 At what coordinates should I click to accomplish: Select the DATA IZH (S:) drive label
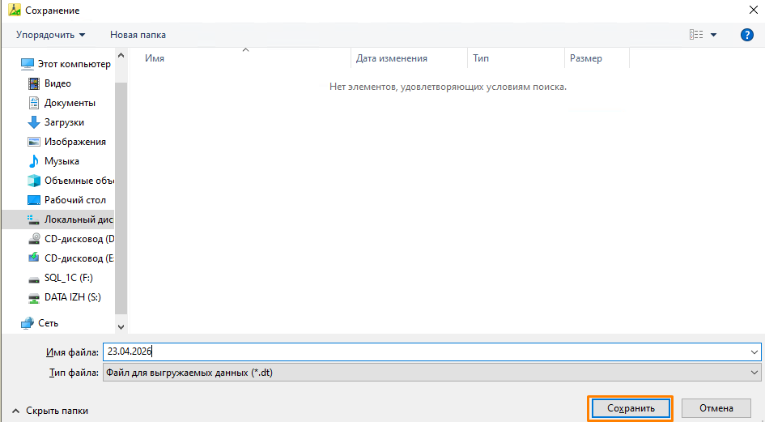coord(73,297)
